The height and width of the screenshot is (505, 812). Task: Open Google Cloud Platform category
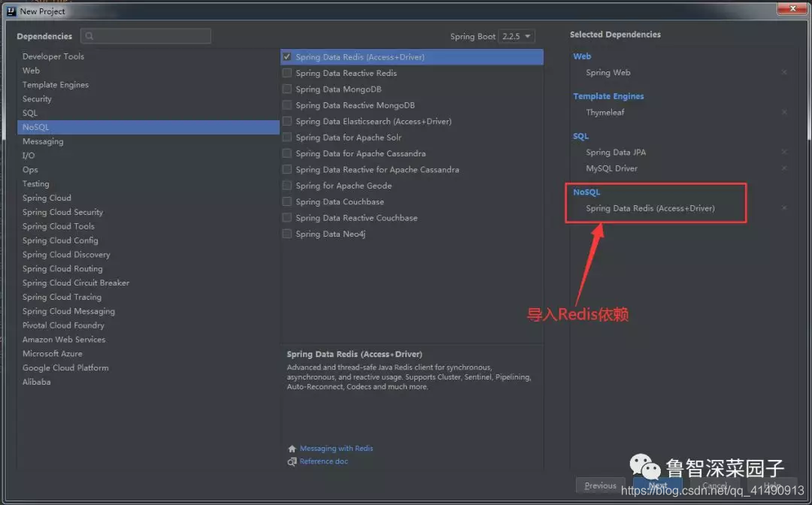(x=148, y=368)
